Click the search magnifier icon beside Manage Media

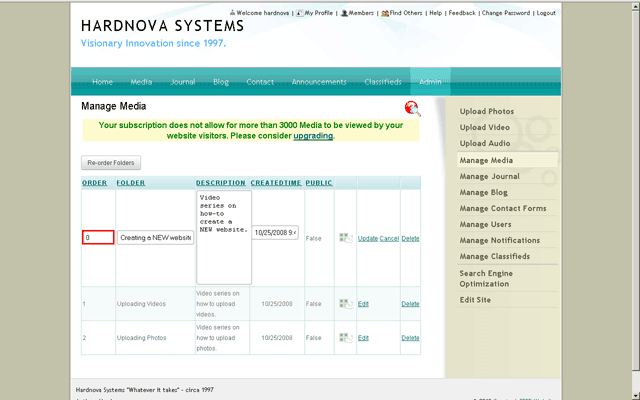tap(412, 108)
